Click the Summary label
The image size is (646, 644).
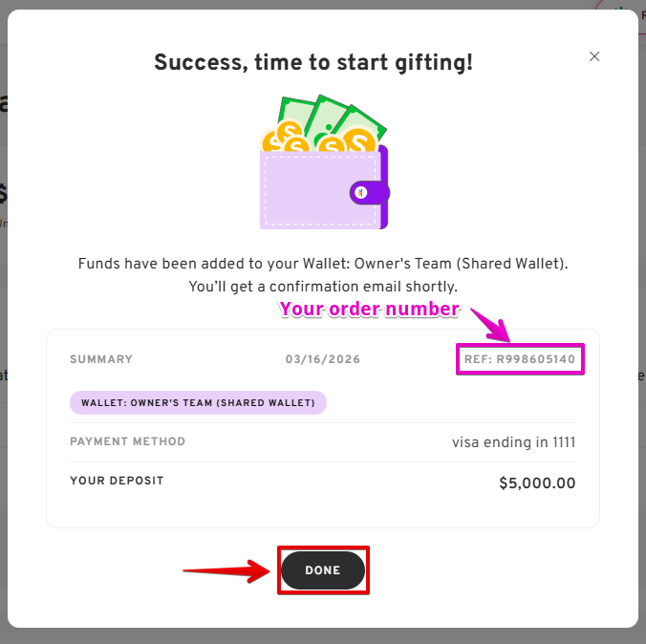pos(101,359)
